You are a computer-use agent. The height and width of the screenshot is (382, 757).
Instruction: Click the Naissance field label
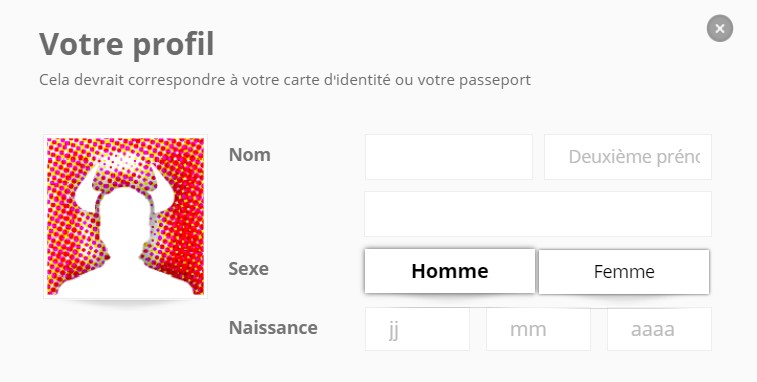coord(273,327)
